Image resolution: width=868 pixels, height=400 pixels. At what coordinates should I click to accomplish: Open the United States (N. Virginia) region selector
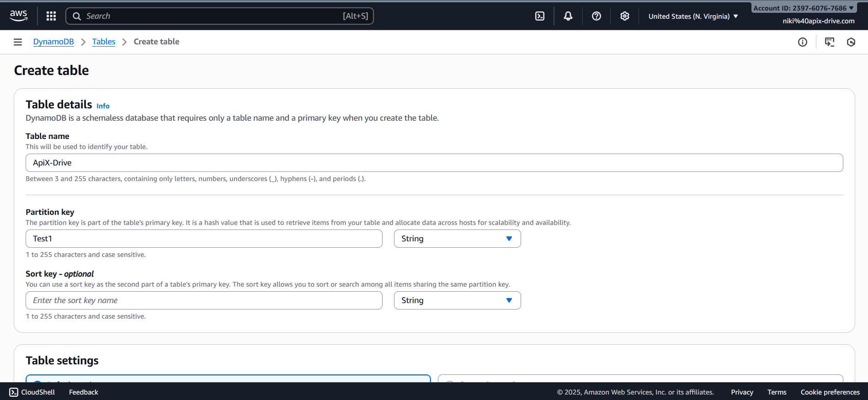click(x=693, y=16)
